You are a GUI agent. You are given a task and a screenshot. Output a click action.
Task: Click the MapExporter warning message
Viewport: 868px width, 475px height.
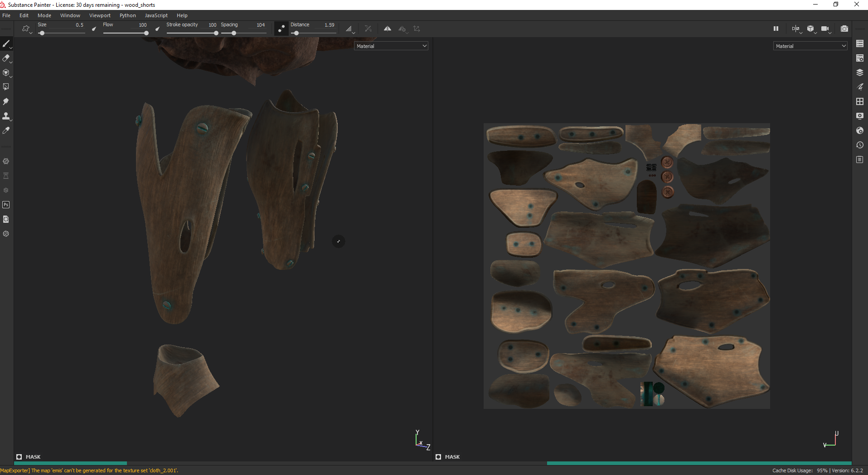(x=89, y=470)
